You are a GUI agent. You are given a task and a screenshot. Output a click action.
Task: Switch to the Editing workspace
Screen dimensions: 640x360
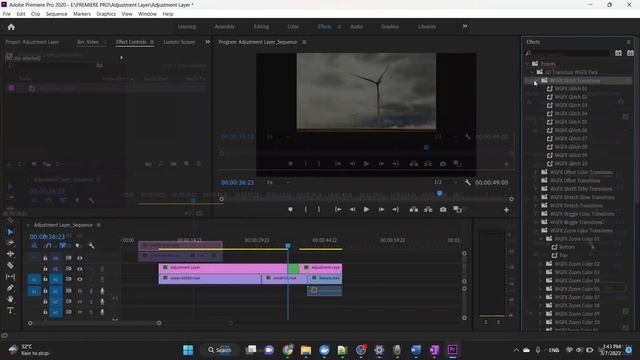pyautogui.click(x=261, y=27)
